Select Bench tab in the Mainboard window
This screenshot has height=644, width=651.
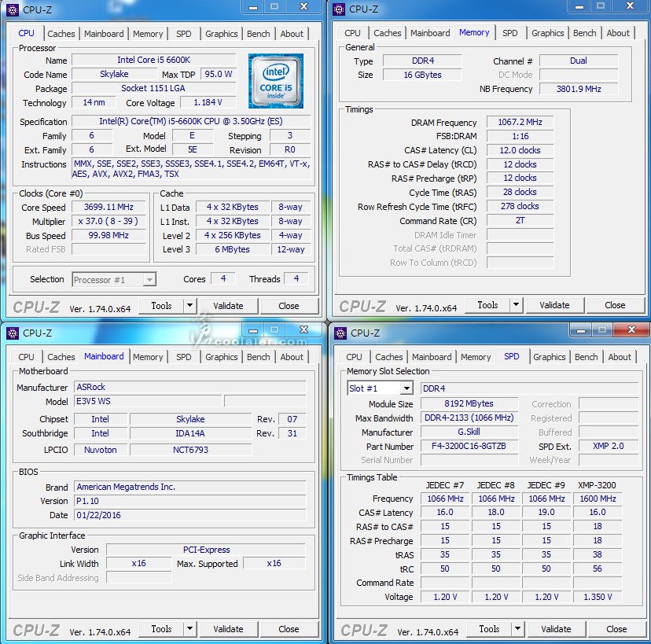[258, 357]
